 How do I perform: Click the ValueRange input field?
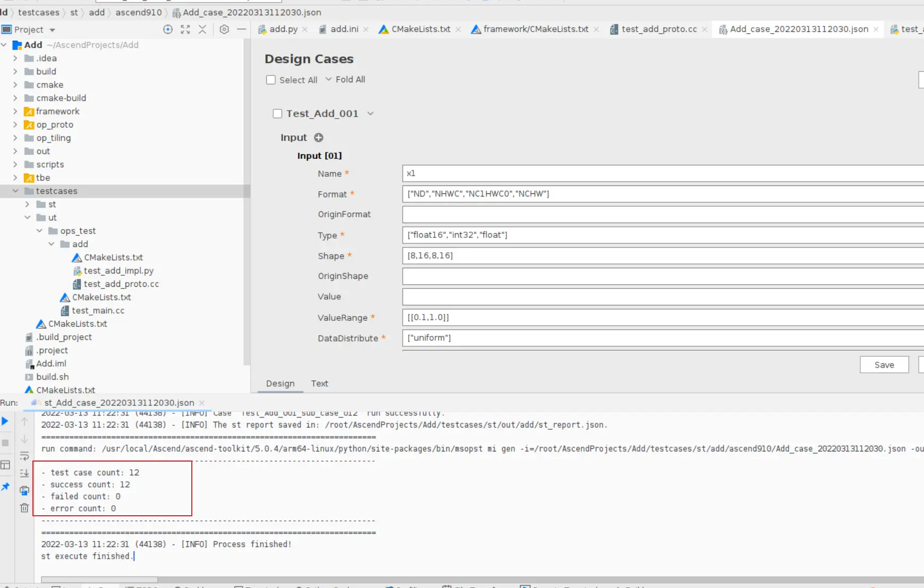pyautogui.click(x=663, y=317)
